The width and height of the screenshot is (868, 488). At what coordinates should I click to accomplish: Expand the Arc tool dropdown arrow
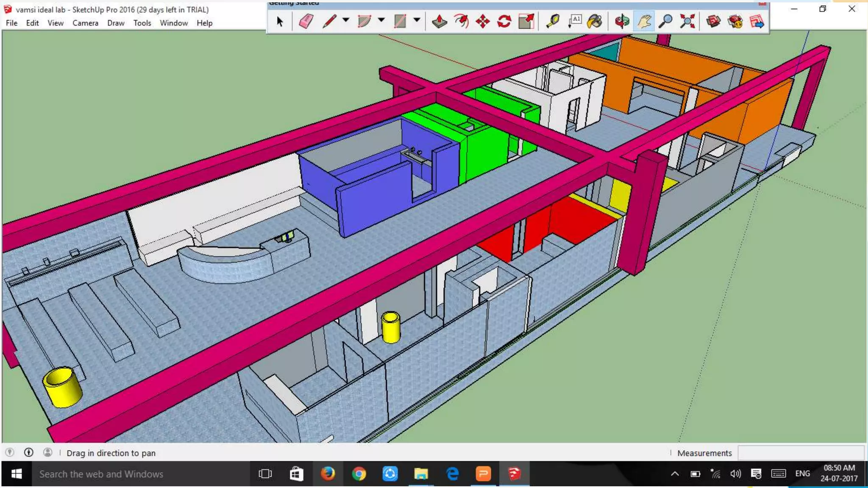[x=381, y=20]
